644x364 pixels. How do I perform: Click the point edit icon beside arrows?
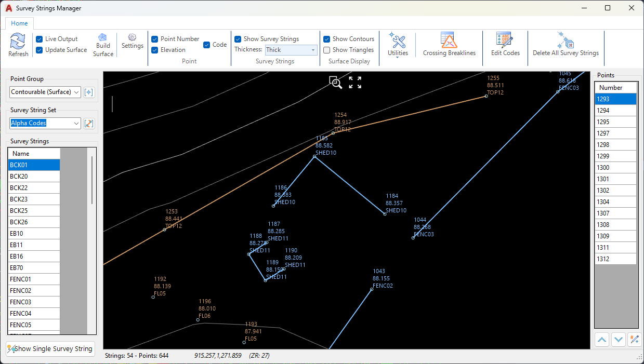click(635, 340)
